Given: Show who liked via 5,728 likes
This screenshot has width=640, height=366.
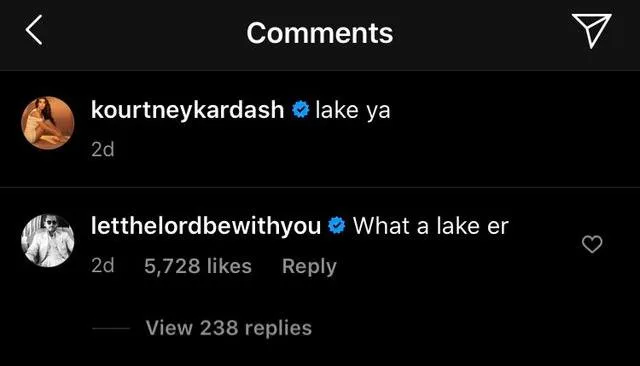Looking at the screenshot, I should click(198, 266).
